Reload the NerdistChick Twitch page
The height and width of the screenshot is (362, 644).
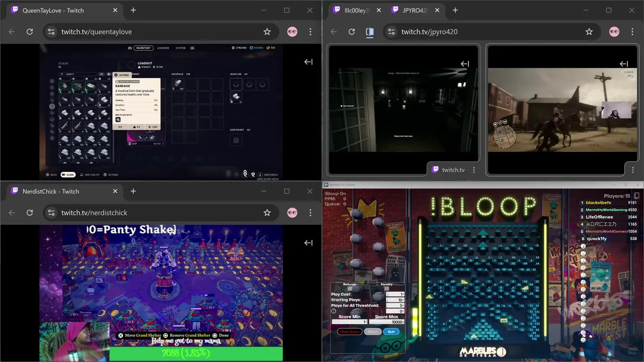30,213
